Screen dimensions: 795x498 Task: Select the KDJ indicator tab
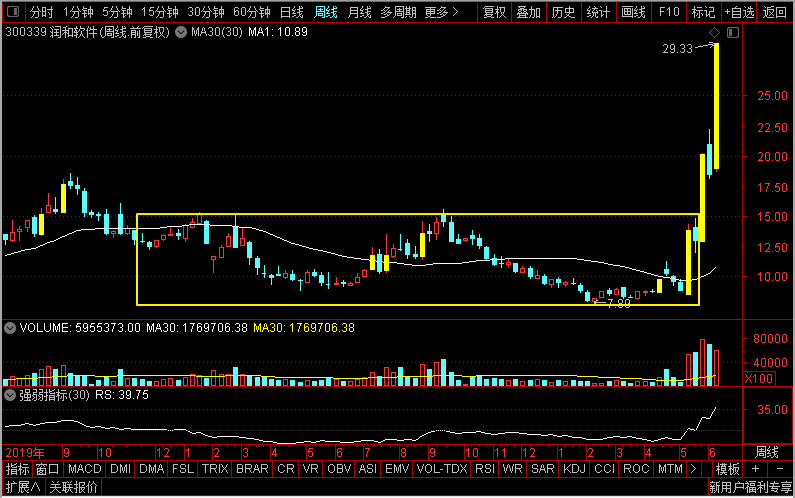tap(574, 469)
